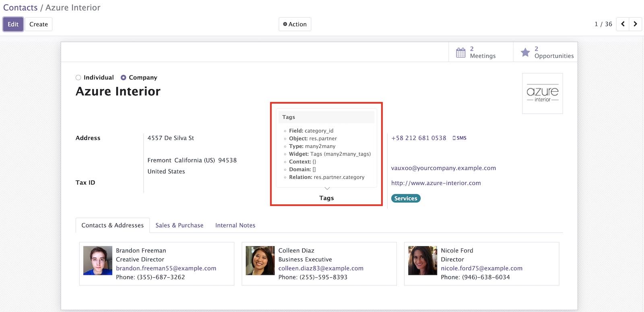Screen dimensions: 644x312
Task: Click the Opportunities star icon
Action: point(525,52)
